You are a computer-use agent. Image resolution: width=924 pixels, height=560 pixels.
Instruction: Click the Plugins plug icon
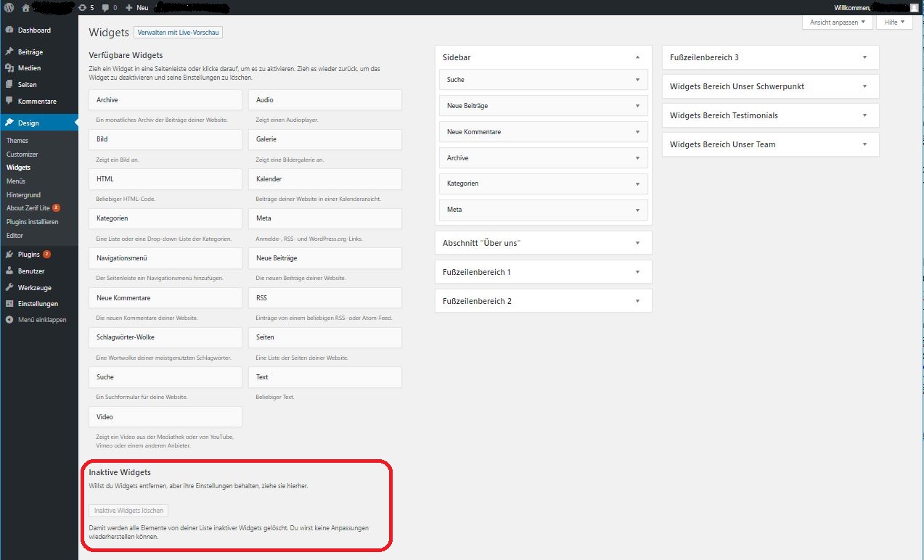(x=9, y=255)
